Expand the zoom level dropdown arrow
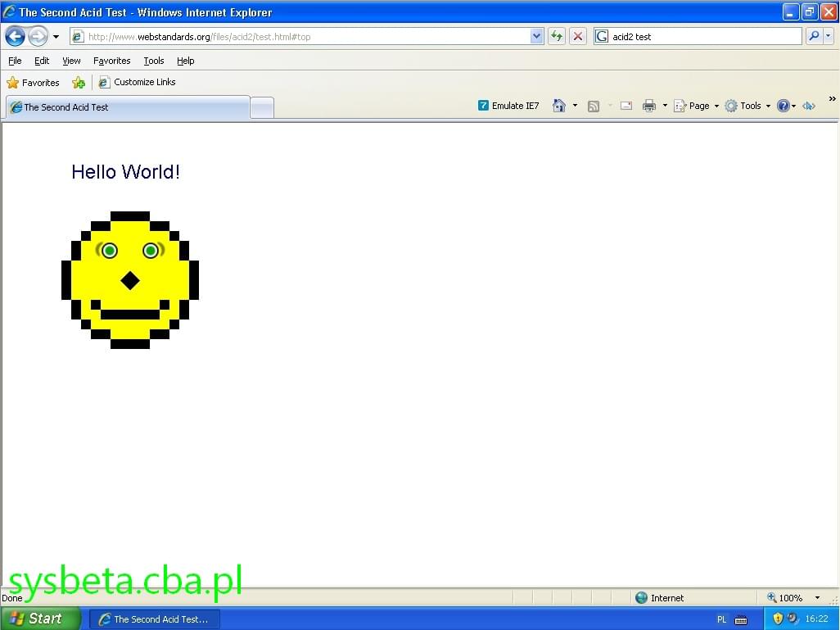The width and height of the screenshot is (840, 630). point(818,598)
